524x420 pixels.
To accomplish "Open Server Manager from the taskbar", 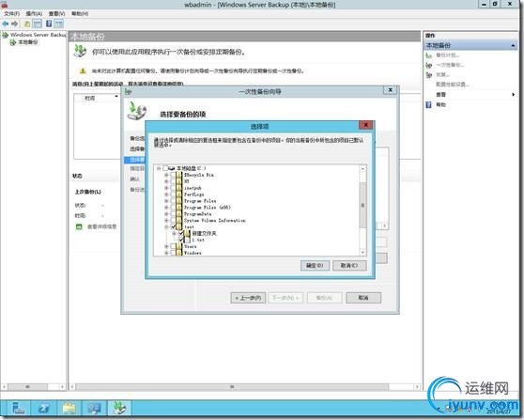I will pos(18,408).
